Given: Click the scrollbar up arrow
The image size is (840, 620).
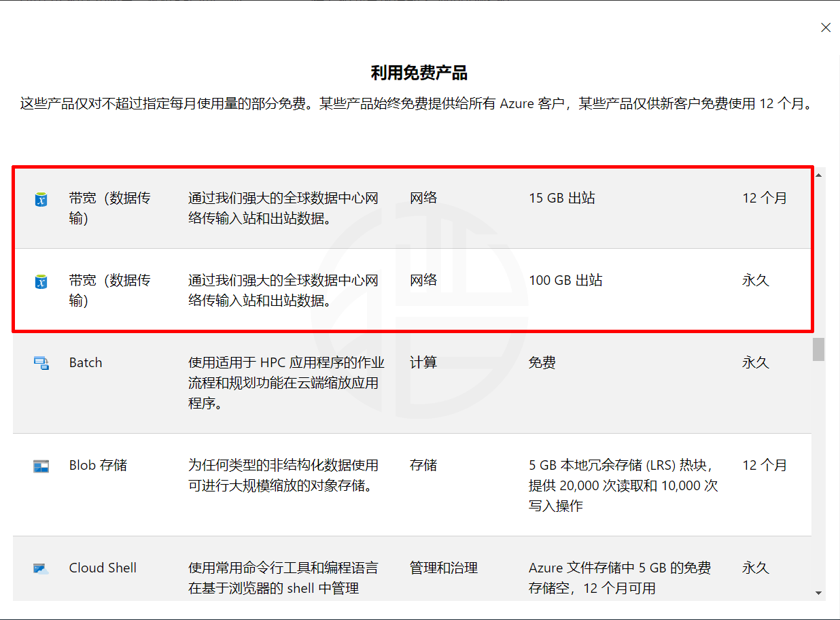Looking at the screenshot, I should tap(818, 175).
